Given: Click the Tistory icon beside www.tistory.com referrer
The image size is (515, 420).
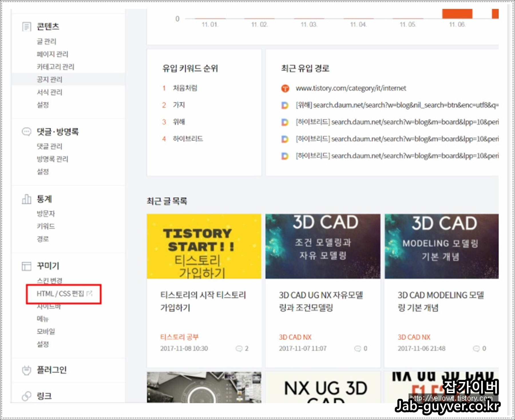Looking at the screenshot, I should (285, 88).
